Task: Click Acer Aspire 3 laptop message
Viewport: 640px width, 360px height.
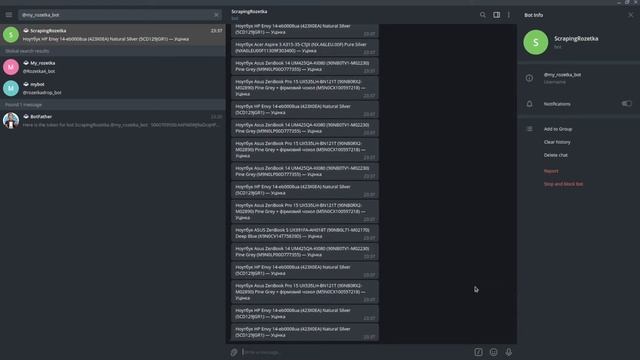Action: (305, 48)
